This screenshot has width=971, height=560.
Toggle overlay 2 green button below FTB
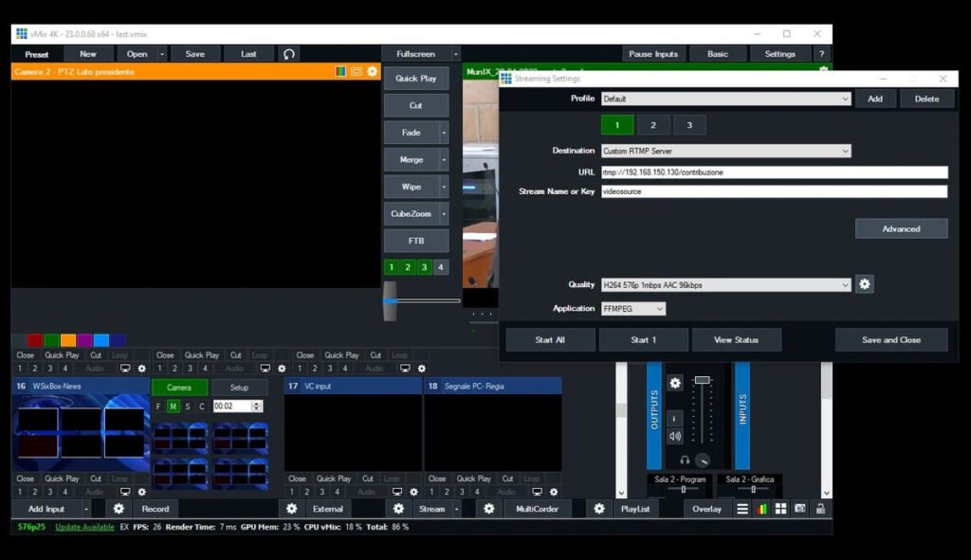tap(408, 267)
